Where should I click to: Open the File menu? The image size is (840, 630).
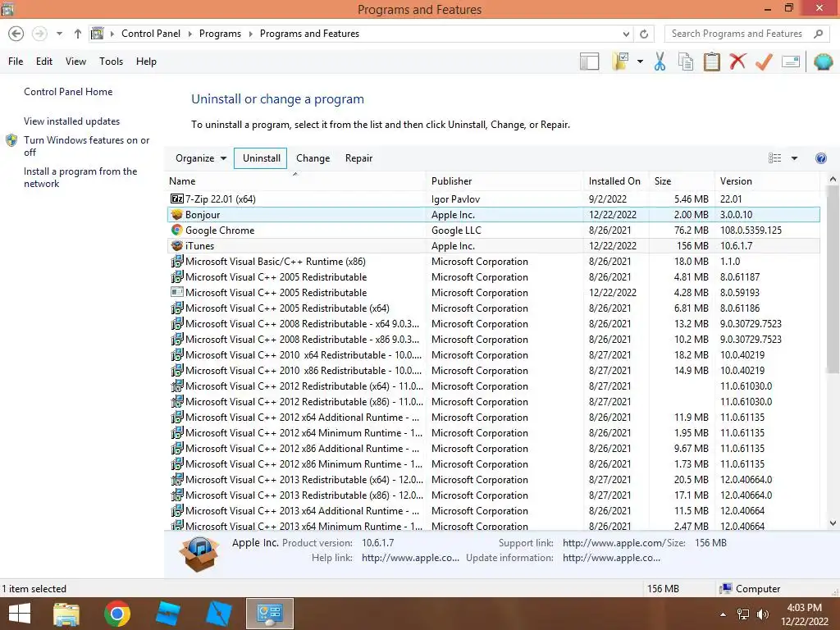tap(16, 62)
